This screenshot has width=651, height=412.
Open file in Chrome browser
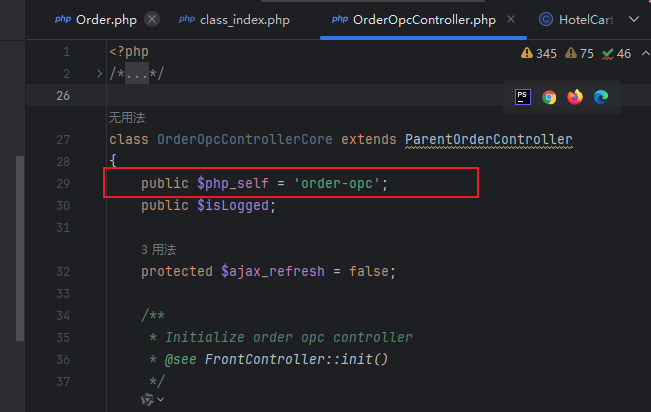tap(549, 97)
